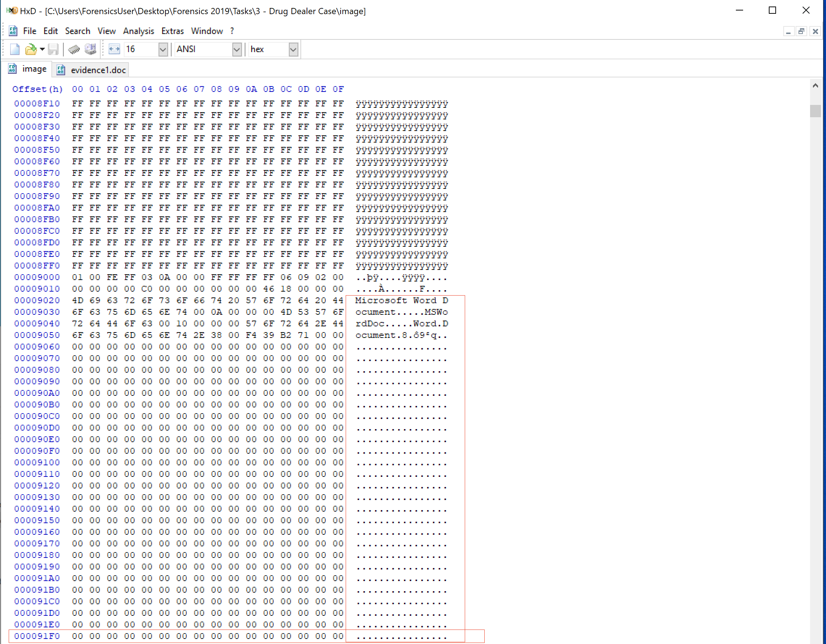Open the Search menu
The width and height of the screenshot is (826, 644).
point(77,31)
